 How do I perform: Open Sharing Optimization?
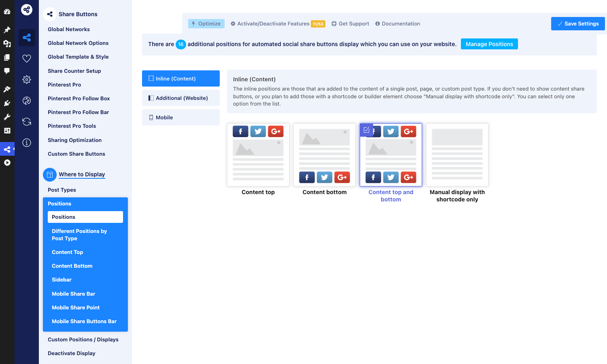pyautogui.click(x=75, y=140)
